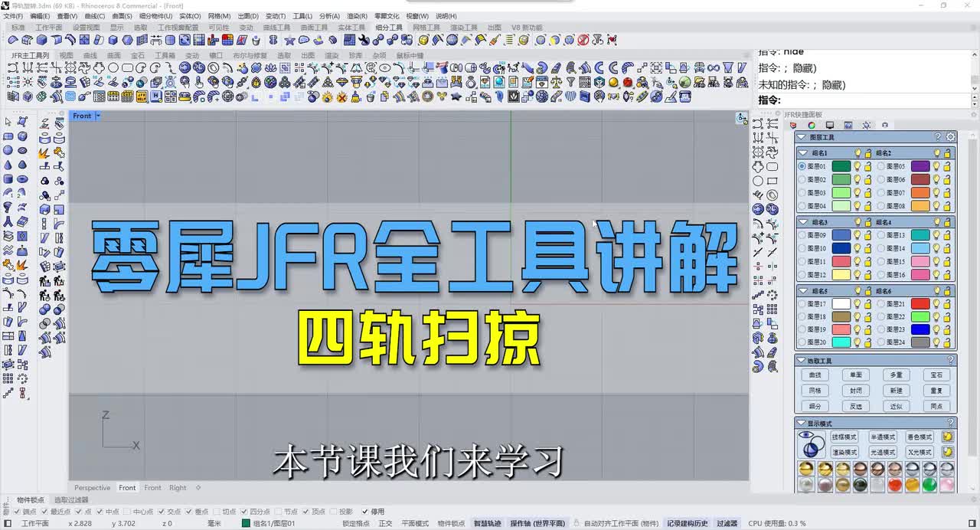Click the blue star icon in top toolbar
980x530 pixels.
[290, 40]
